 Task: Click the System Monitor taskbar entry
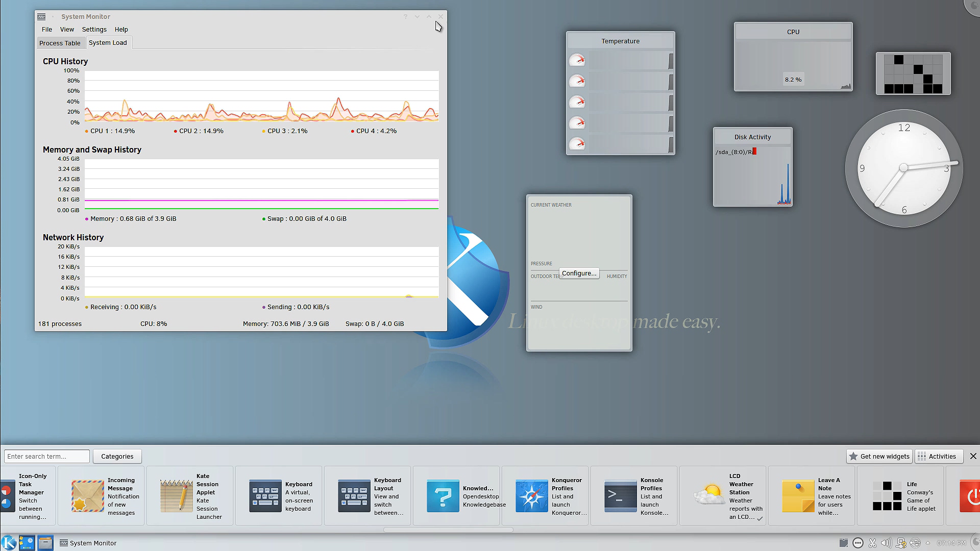(x=88, y=543)
